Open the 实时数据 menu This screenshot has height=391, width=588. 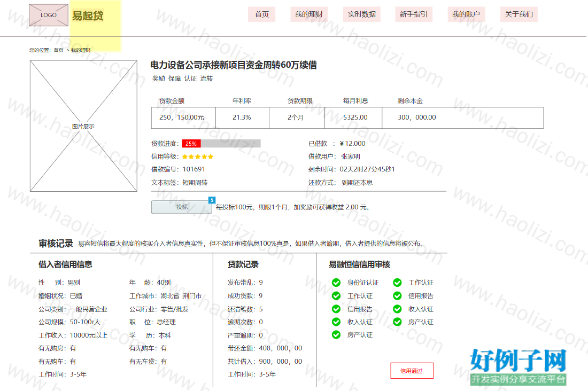(x=361, y=14)
